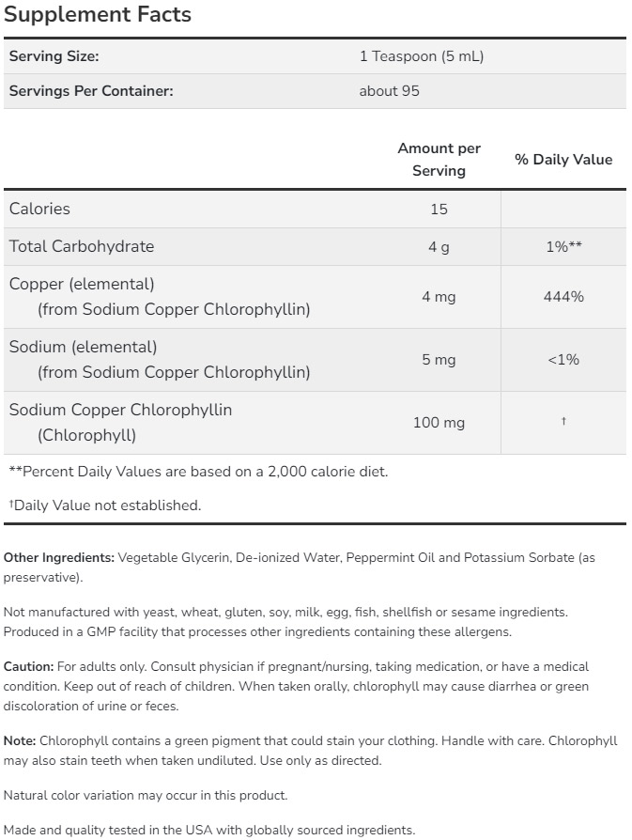Click the bold "Other Ingredients:" label
632x840 pixels.
(x=59, y=558)
